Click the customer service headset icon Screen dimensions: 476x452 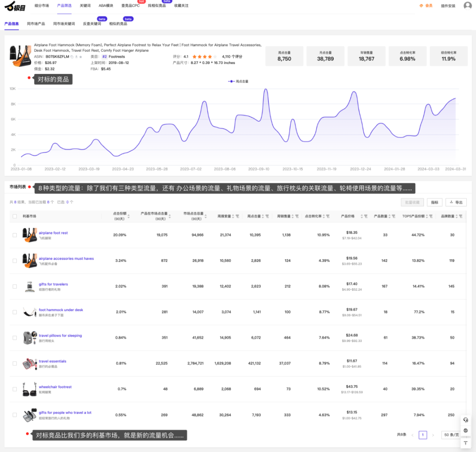[x=465, y=420]
